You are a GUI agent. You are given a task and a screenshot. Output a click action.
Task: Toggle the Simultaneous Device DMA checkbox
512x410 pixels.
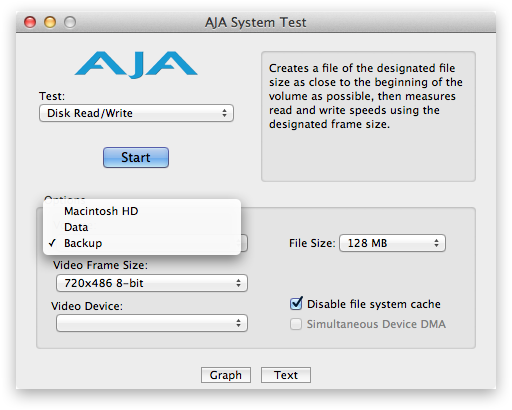tap(296, 324)
